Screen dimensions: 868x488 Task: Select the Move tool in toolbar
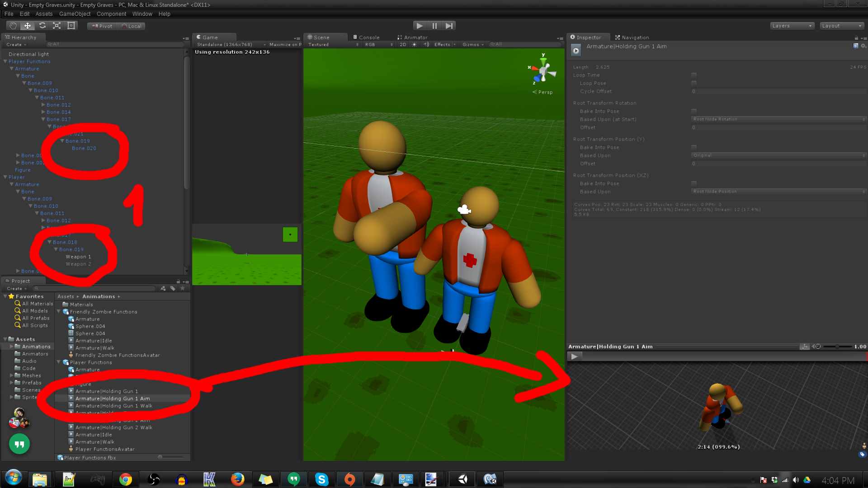[28, 26]
